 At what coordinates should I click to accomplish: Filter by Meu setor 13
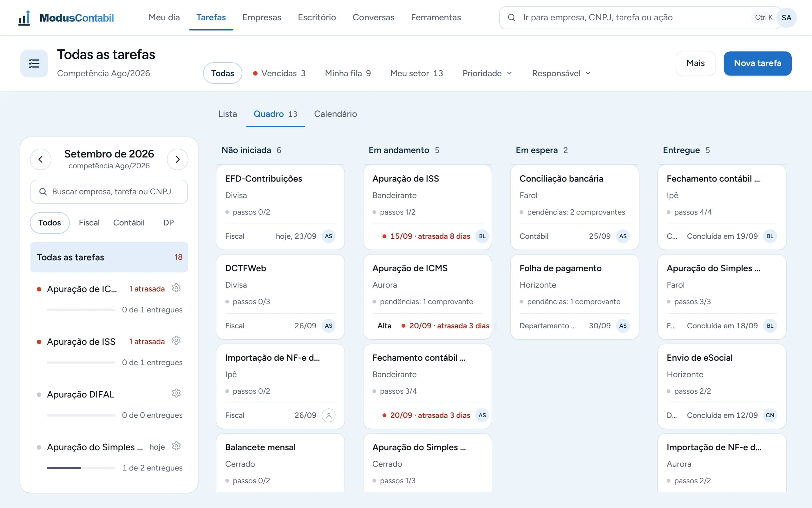(x=416, y=73)
